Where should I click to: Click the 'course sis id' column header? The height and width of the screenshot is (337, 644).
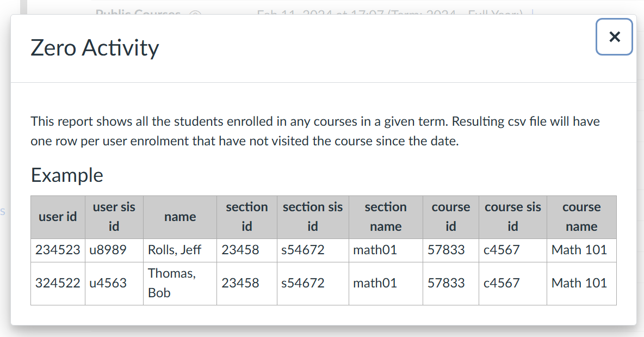click(513, 217)
